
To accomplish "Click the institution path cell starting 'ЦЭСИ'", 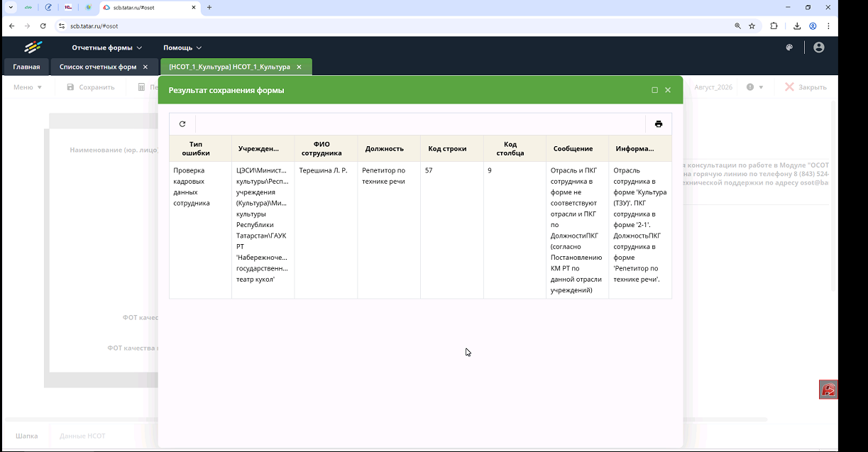I will point(263,230).
